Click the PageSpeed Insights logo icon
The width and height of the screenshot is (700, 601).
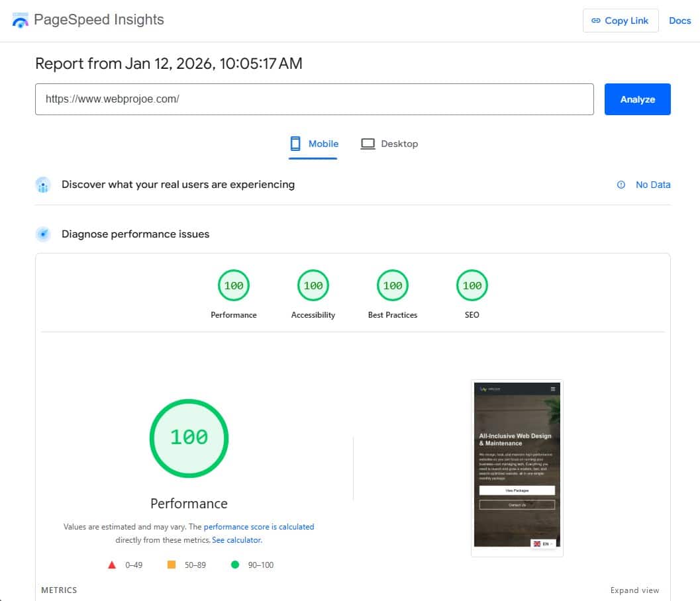[20, 20]
